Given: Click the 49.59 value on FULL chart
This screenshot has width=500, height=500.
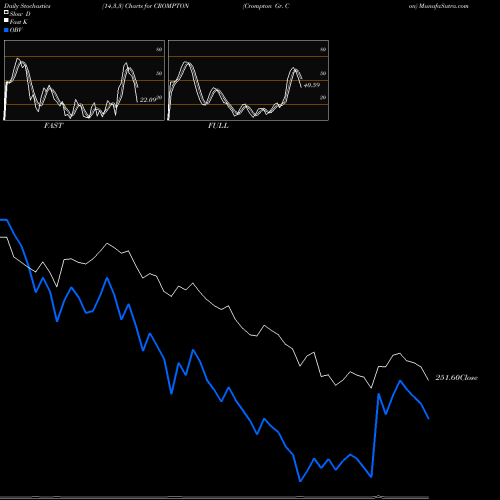Looking at the screenshot, I should 312,85.
